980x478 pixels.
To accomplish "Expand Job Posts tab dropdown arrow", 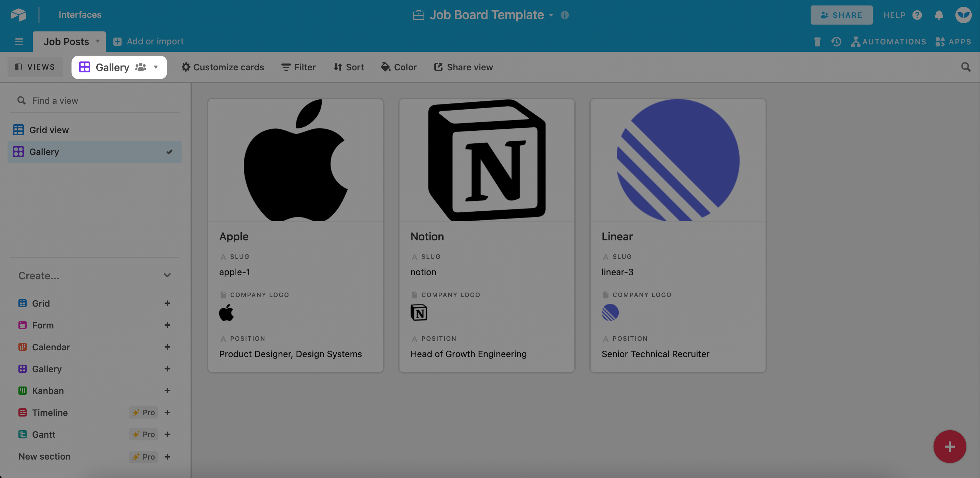I will [x=98, y=41].
